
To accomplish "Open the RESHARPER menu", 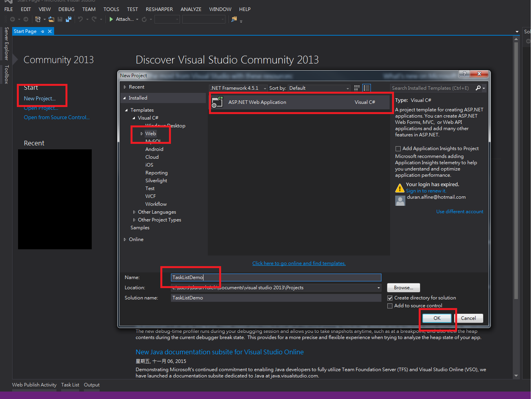I will click(159, 9).
